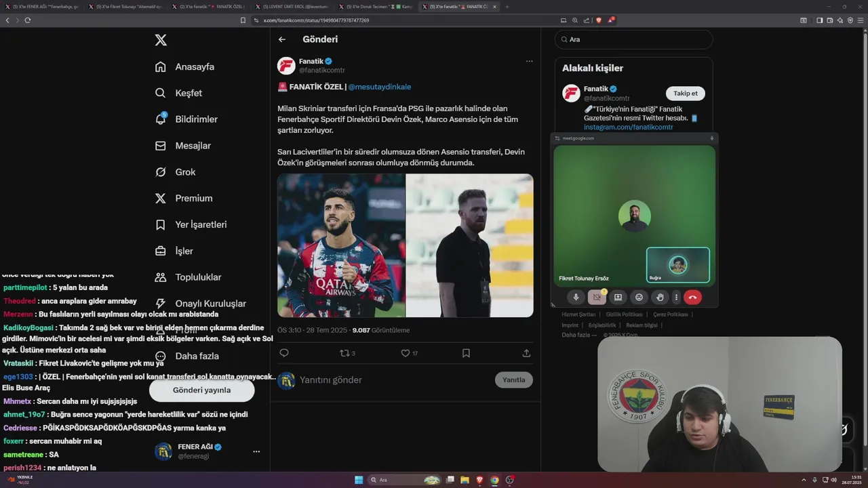Switch to the X'te FENER AĞI tab
This screenshot has width=868, height=488.
point(42,7)
